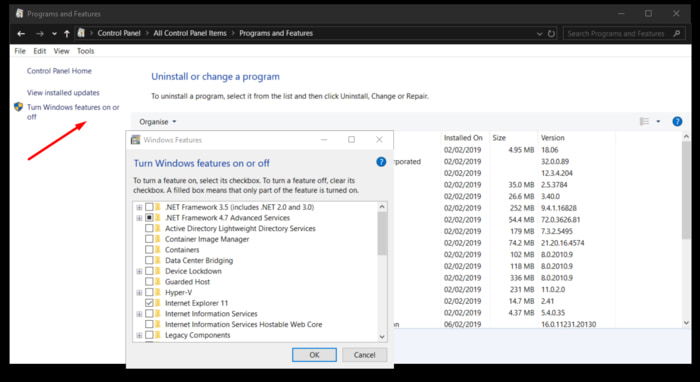Open View installed updates link
The height and width of the screenshot is (382, 700).
63,93
